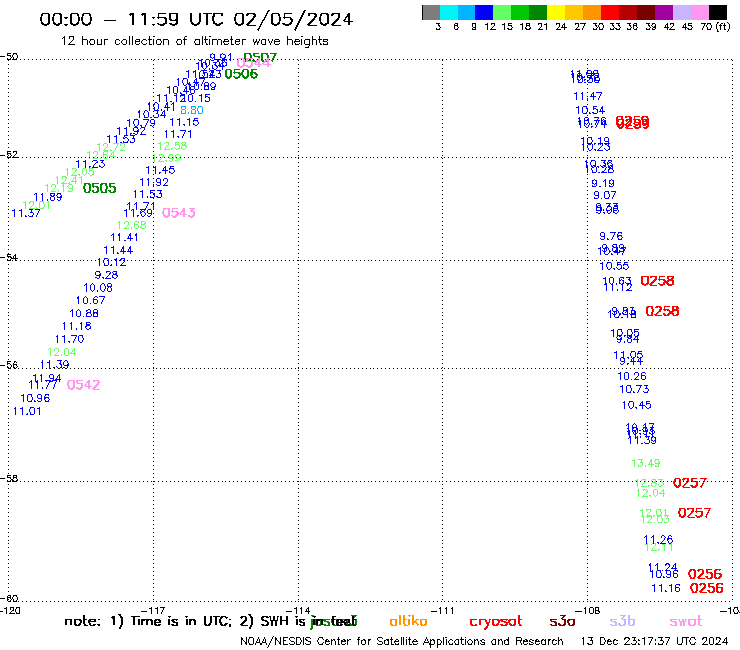Click the wave height value 11.16

point(666,588)
